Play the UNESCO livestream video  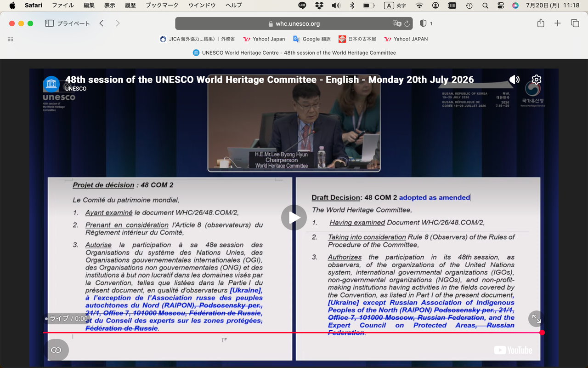(294, 218)
